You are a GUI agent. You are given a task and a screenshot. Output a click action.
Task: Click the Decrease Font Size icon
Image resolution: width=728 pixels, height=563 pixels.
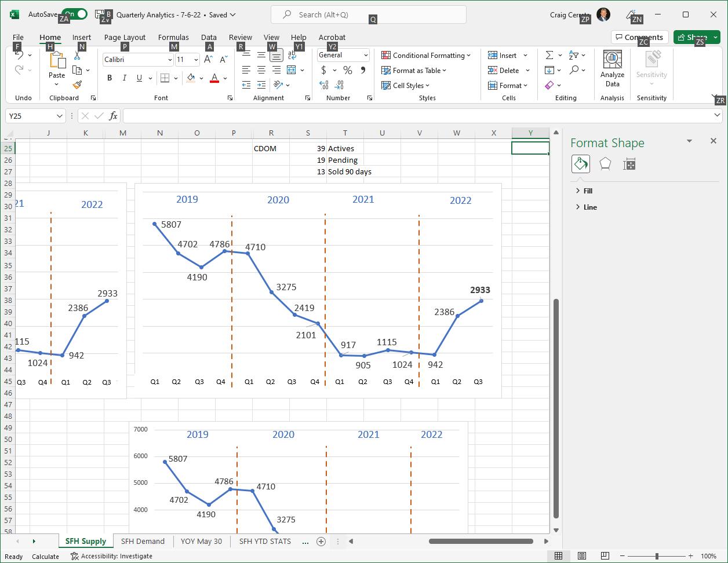224,59
